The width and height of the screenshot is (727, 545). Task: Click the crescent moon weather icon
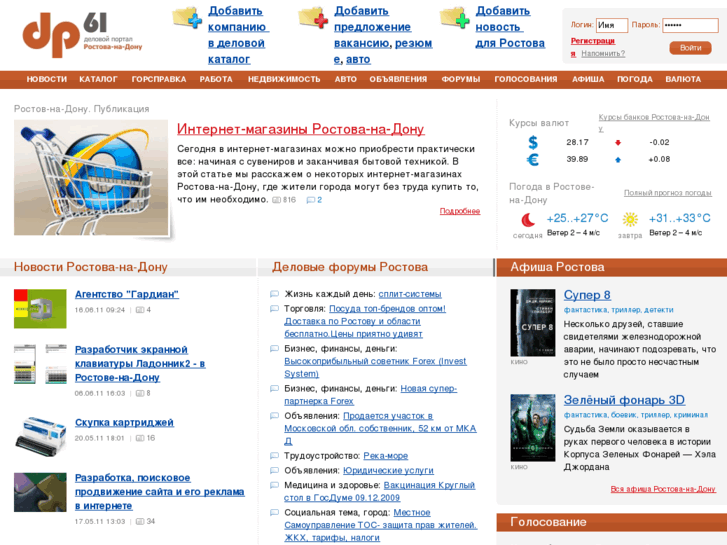coord(528,219)
